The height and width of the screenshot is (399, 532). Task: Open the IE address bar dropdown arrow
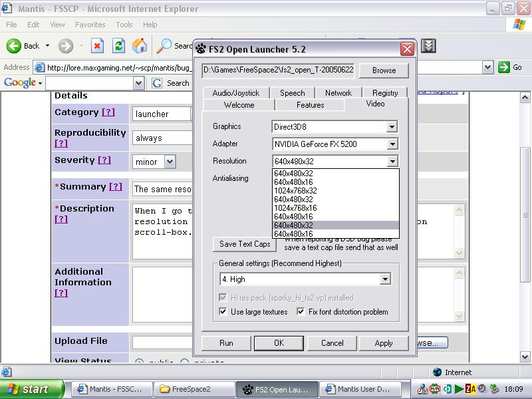(x=487, y=67)
